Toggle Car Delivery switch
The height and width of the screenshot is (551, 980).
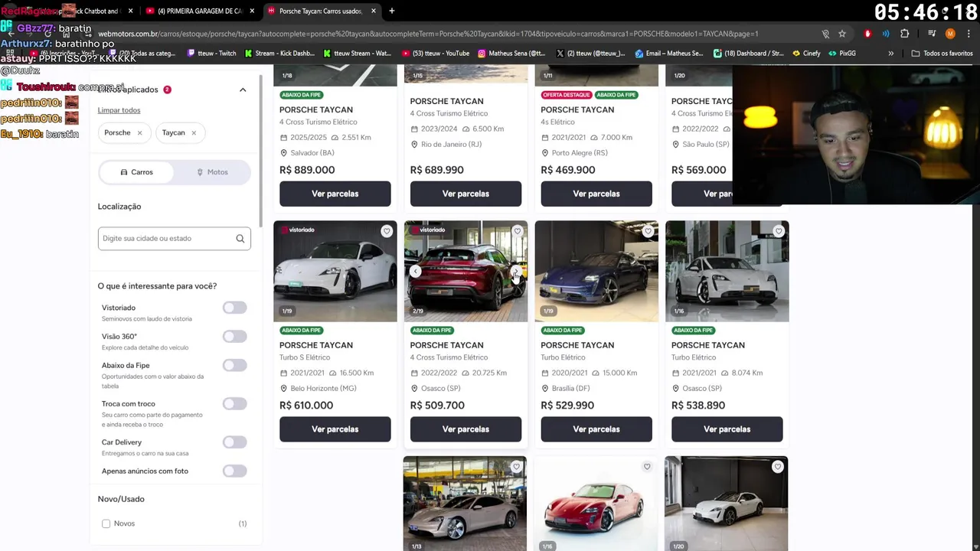(235, 442)
